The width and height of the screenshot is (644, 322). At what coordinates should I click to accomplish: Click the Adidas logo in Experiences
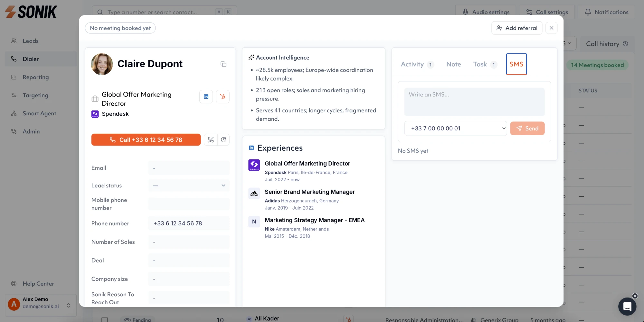point(254,194)
